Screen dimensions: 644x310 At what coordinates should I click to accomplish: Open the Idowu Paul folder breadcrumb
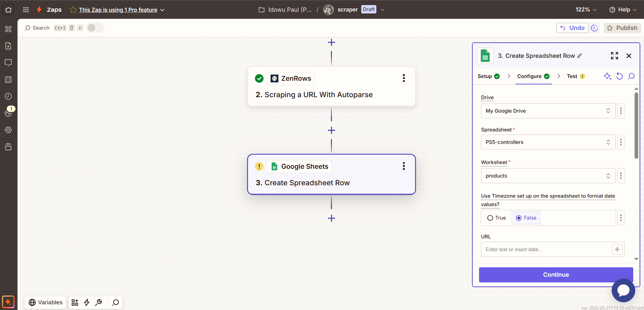coord(285,10)
